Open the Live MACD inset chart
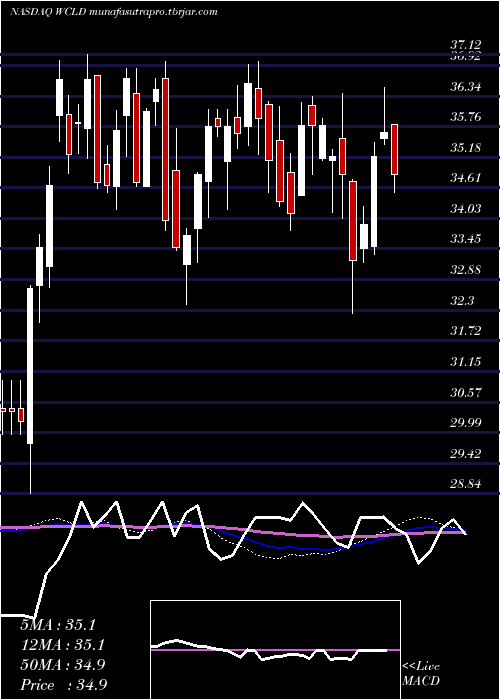The image size is (500, 700). 275,650
